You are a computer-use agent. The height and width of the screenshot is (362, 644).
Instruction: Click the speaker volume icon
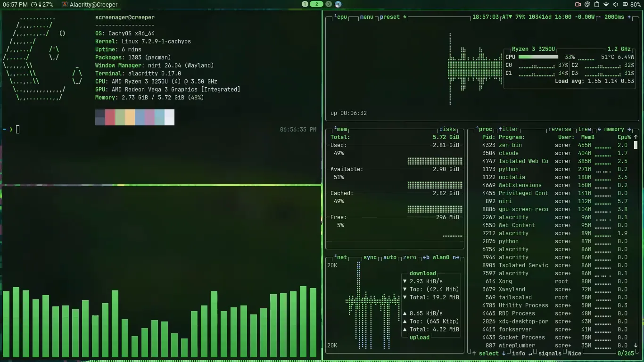point(616,4)
